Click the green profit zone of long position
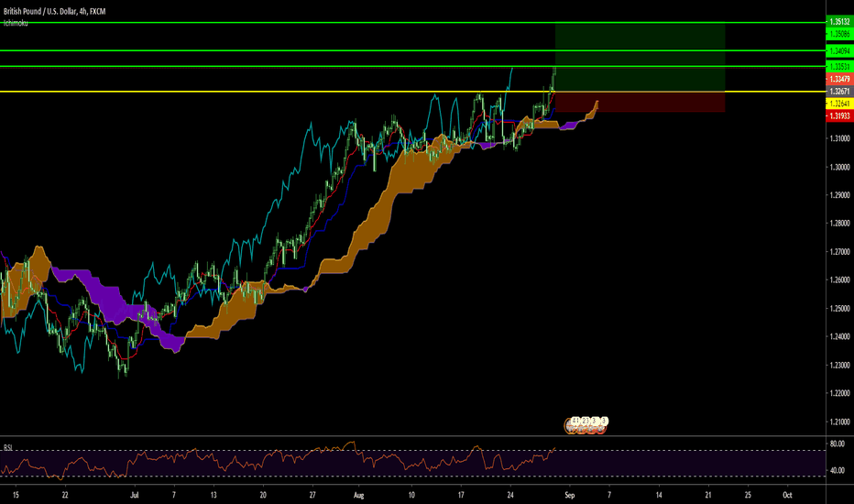 (640, 57)
